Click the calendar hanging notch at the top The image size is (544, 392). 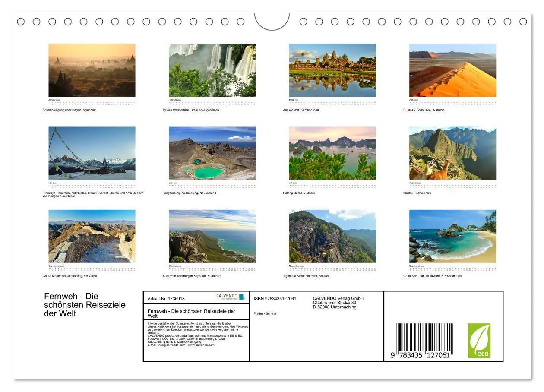[x=272, y=21]
